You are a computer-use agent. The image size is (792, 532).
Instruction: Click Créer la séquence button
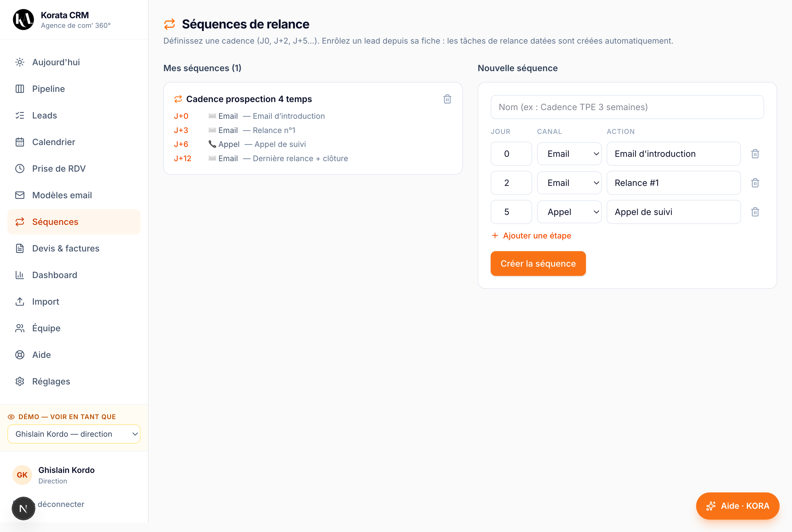(538, 264)
